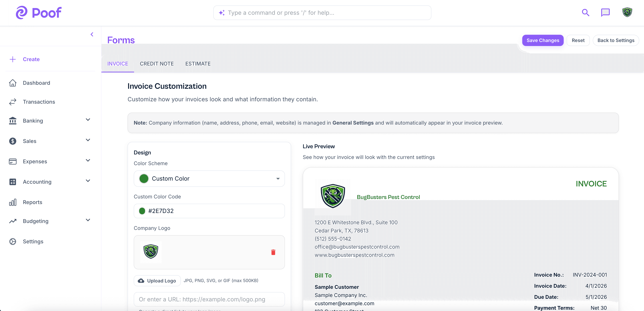Image resolution: width=644 pixels, height=311 pixels.
Task: Open Reports from the sidebar
Action: pyautogui.click(x=33, y=202)
